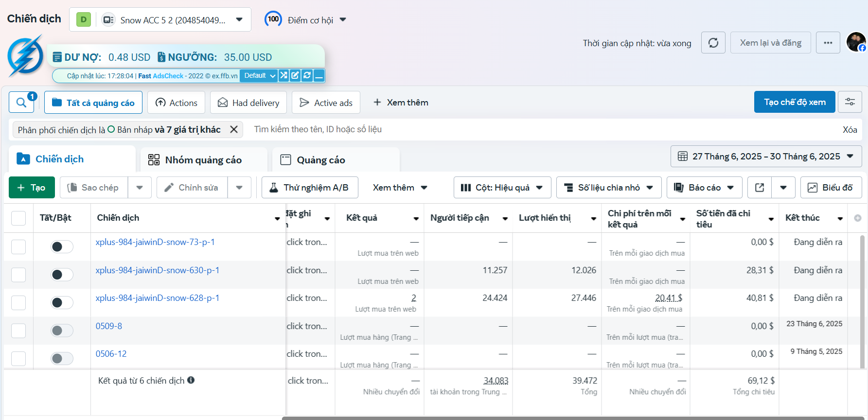
Task: Check the box for xplus-984-jaiwinD-snow-73-p-1
Action: [x=18, y=247]
